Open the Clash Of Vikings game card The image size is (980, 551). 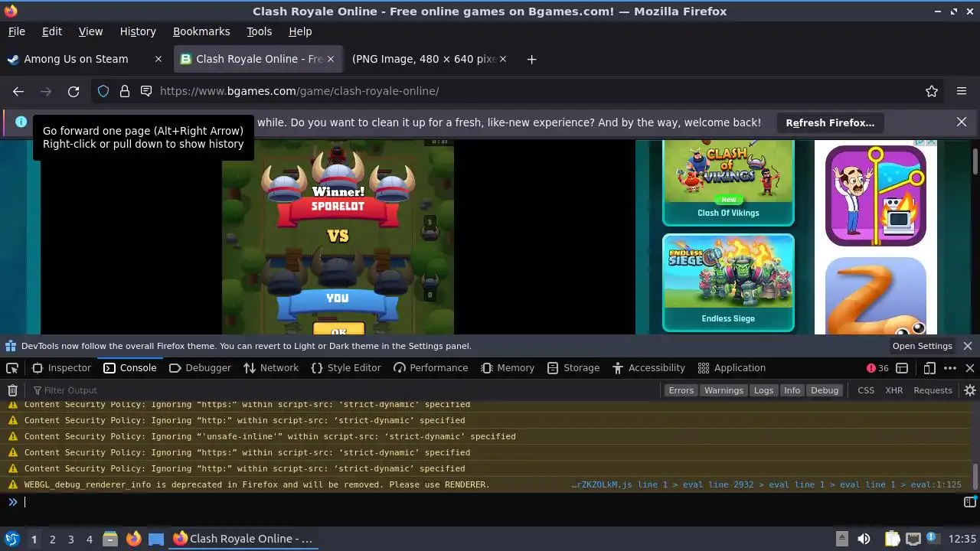coord(728,183)
